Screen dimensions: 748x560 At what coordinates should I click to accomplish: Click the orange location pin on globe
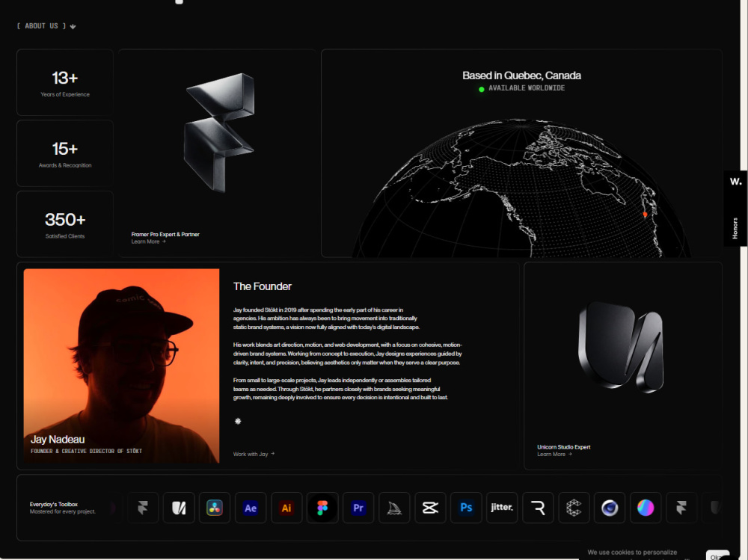click(x=645, y=215)
